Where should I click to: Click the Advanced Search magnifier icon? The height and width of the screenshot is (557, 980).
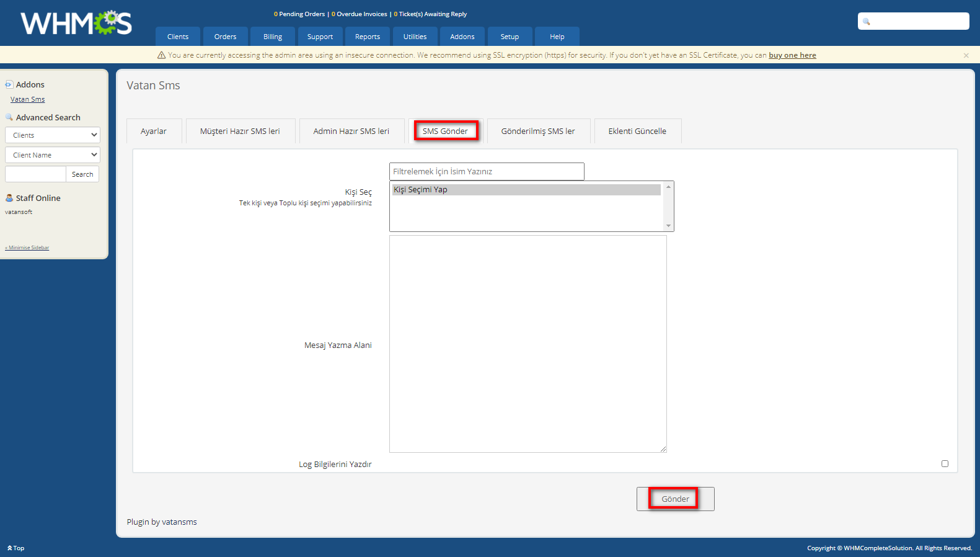(9, 117)
